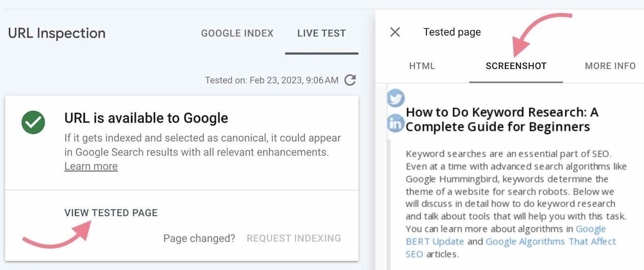The width and height of the screenshot is (644, 270).
Task: Select the LIVE TEST tab
Action: [x=322, y=33]
